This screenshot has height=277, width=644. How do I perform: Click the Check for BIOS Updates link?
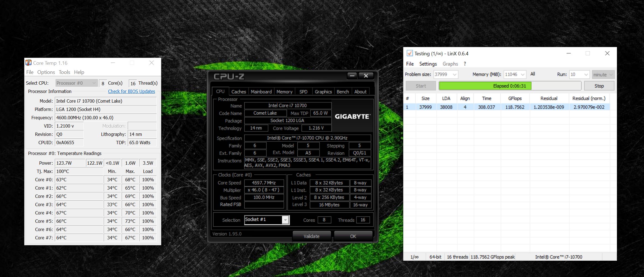click(x=131, y=91)
